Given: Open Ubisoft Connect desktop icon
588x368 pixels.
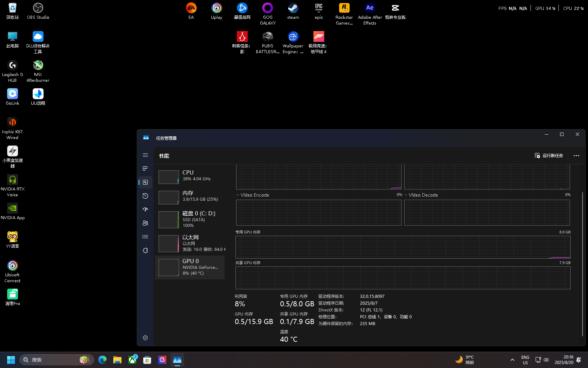Looking at the screenshot, I should pos(13,271).
